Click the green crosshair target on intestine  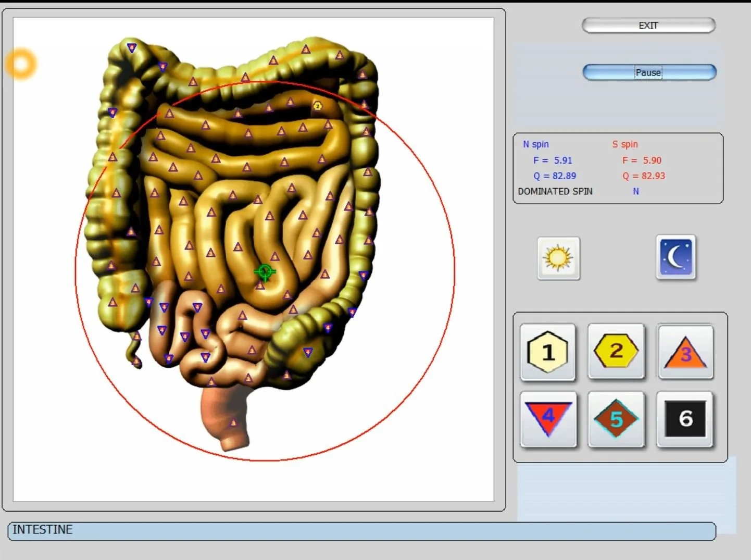coord(265,272)
